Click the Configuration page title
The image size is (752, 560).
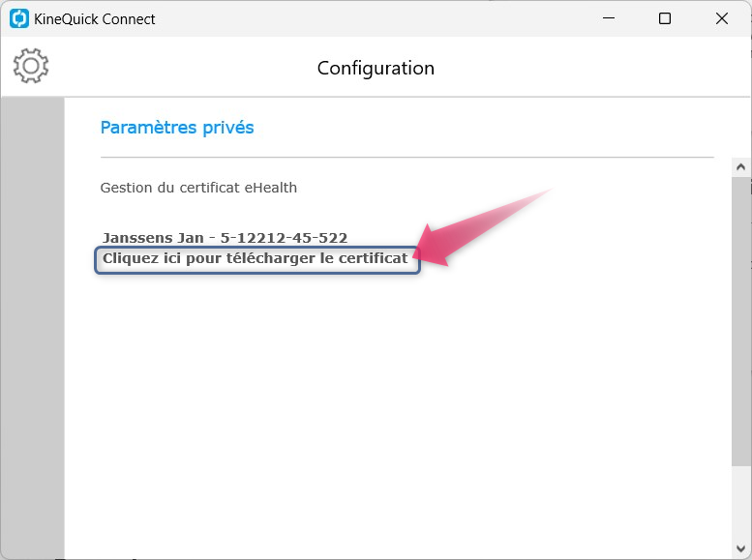(x=376, y=68)
